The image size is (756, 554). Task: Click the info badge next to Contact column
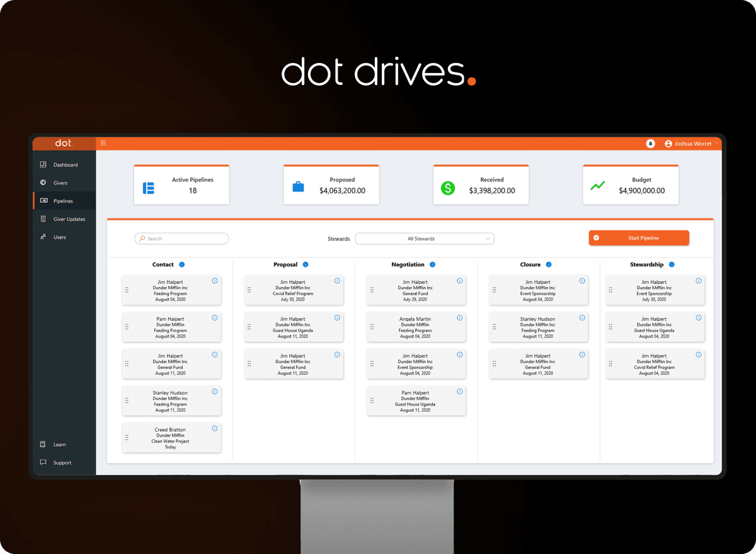click(x=181, y=264)
